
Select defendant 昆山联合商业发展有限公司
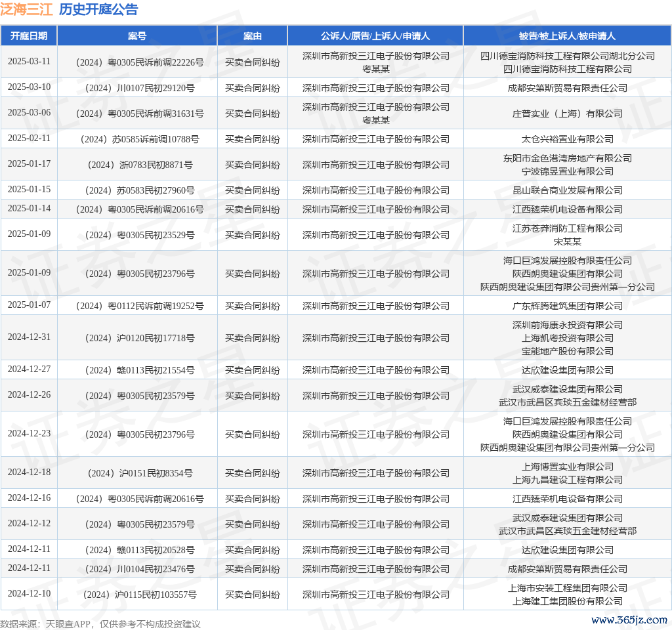tap(568, 190)
